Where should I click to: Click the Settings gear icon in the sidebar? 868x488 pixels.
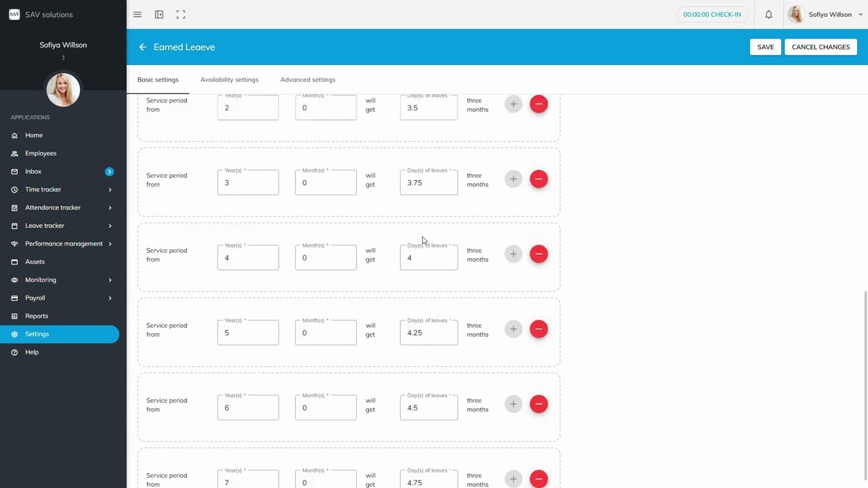pos(14,334)
